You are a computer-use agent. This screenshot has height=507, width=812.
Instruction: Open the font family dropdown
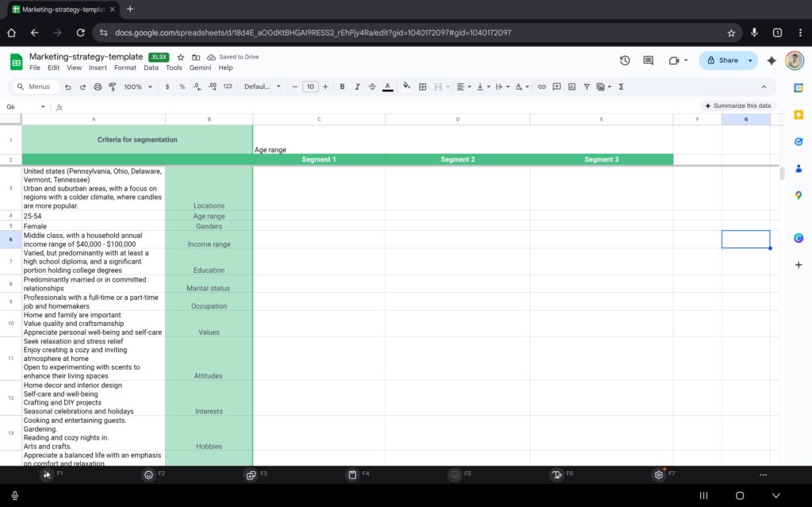coord(262,86)
